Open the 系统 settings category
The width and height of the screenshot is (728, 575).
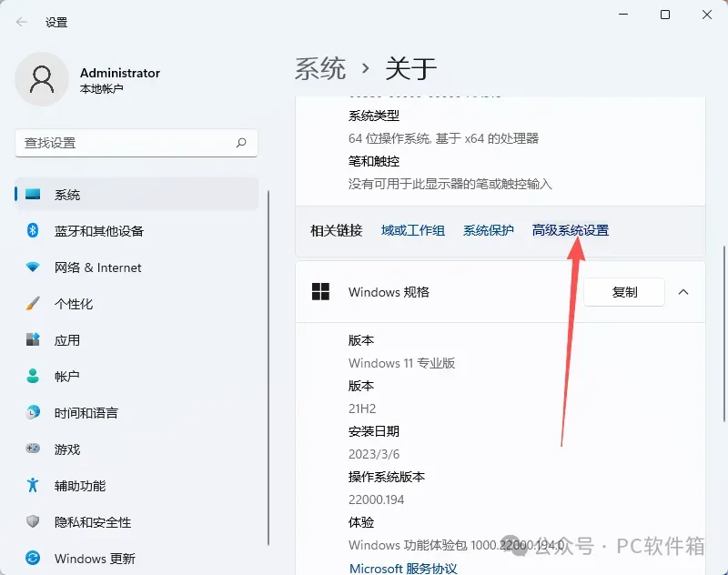tap(136, 195)
